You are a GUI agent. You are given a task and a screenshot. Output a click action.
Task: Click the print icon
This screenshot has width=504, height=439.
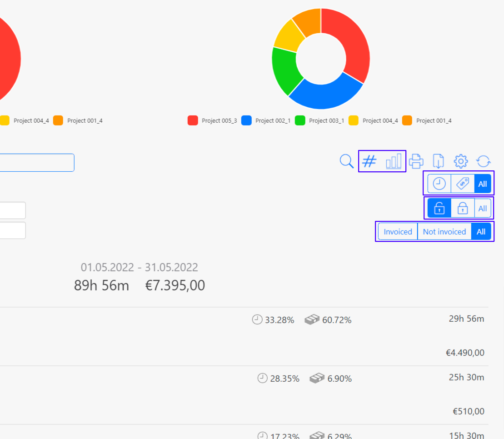coord(416,161)
